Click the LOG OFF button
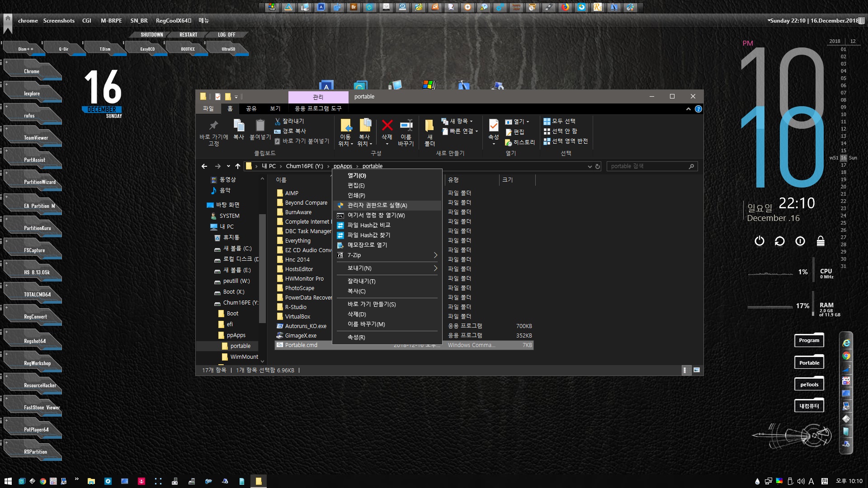This screenshot has height=488, width=868. tap(226, 34)
